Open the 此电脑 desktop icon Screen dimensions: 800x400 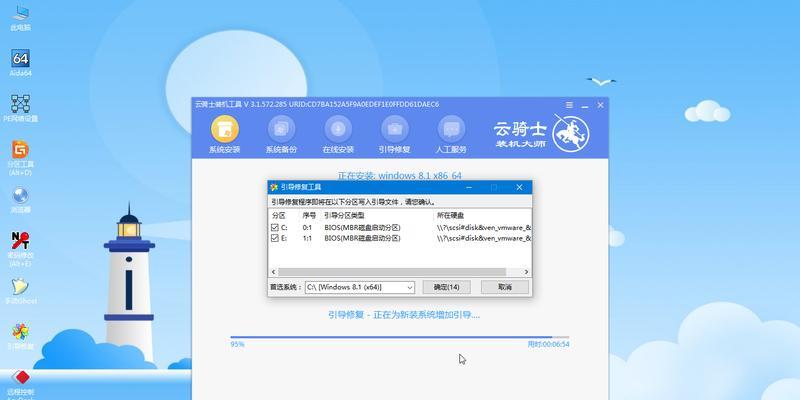(20, 18)
